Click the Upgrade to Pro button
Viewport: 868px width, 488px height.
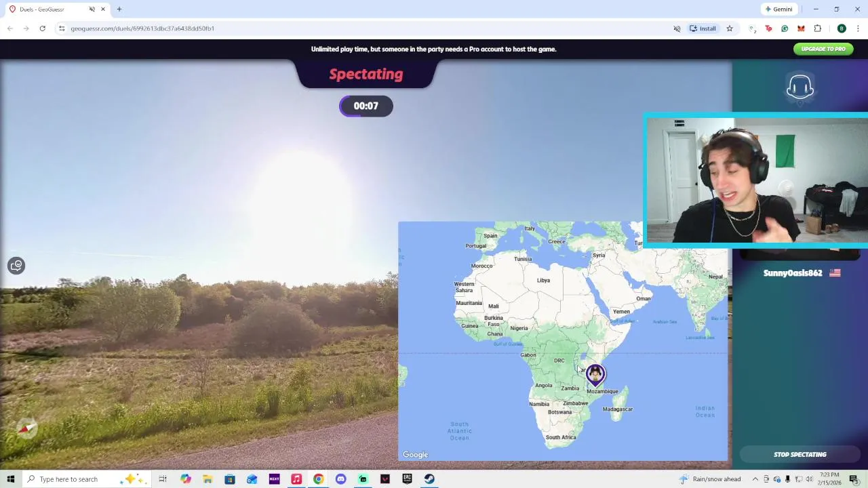coord(823,49)
